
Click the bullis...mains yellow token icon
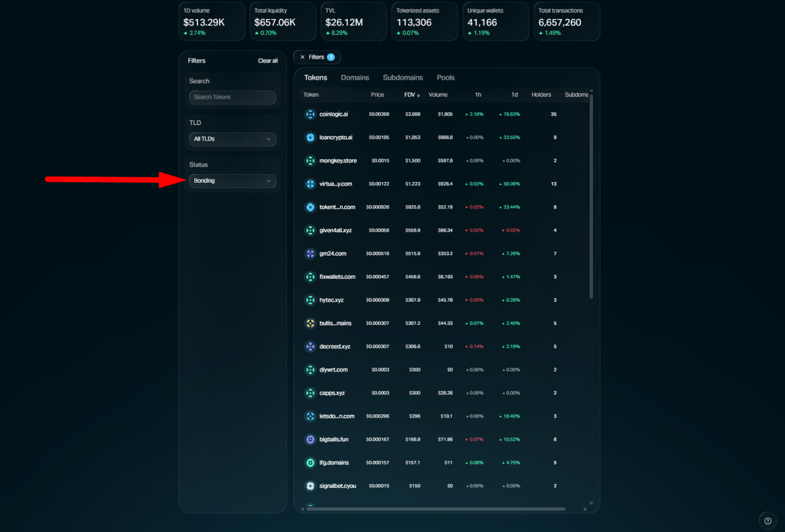coord(310,323)
